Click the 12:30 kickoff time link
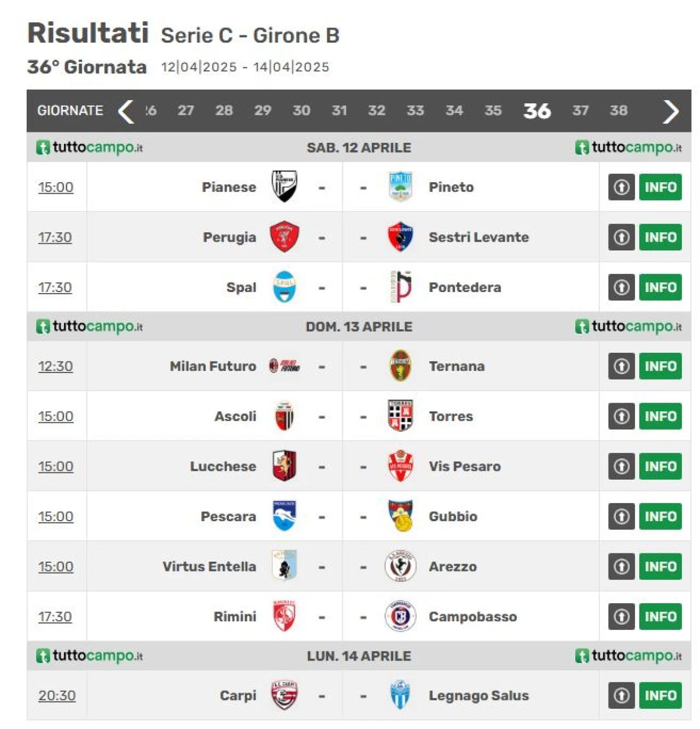This screenshot has width=700, height=729. click(x=55, y=366)
